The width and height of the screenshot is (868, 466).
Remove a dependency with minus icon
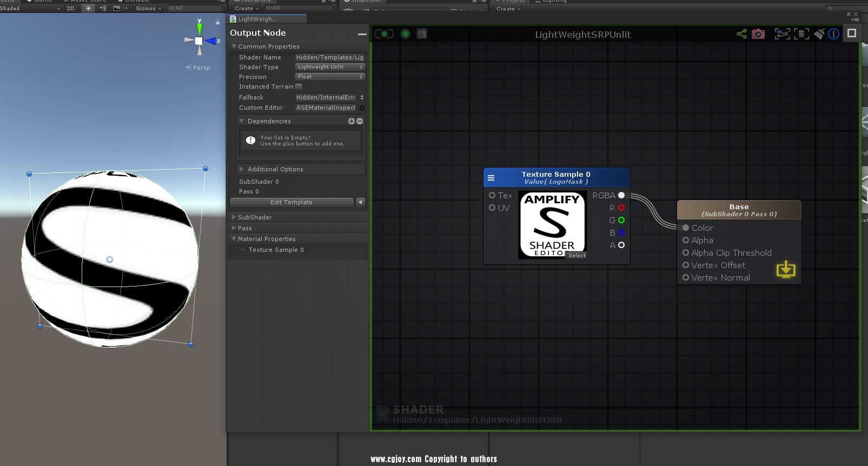tap(360, 121)
